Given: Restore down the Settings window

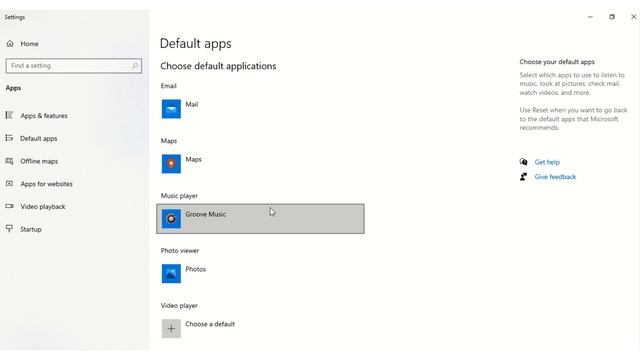Looking at the screenshot, I should point(612,17).
